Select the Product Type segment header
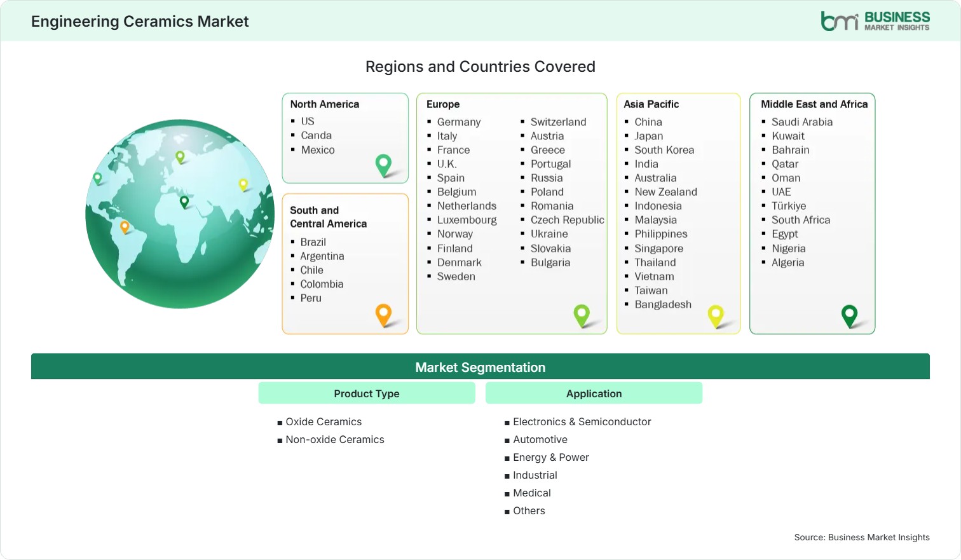This screenshot has height=560, width=961. pyautogui.click(x=367, y=393)
